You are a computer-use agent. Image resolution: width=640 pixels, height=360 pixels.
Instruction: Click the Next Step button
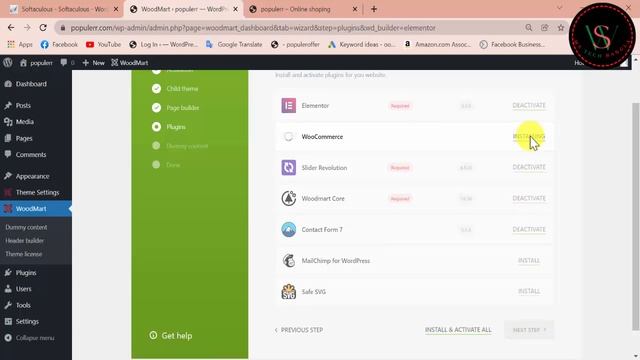[529, 330]
